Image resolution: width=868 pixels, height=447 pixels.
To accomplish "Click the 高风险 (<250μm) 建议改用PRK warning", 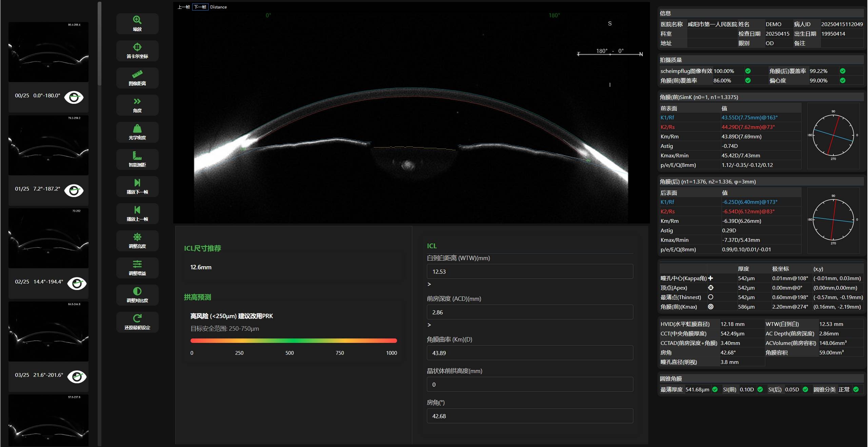I will coord(232,316).
